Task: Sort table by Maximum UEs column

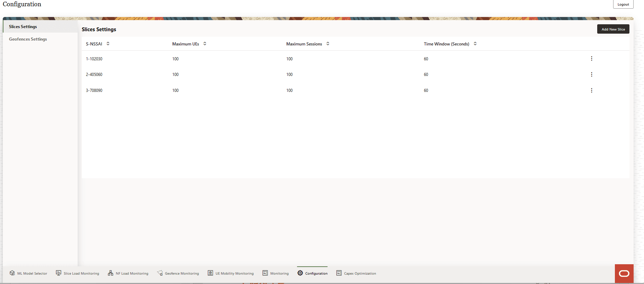Action: (205, 44)
